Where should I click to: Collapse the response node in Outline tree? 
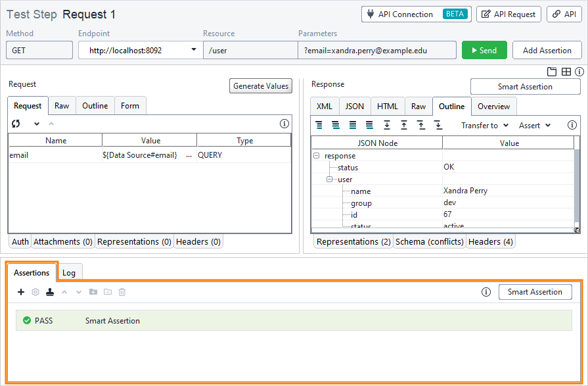pyautogui.click(x=316, y=155)
